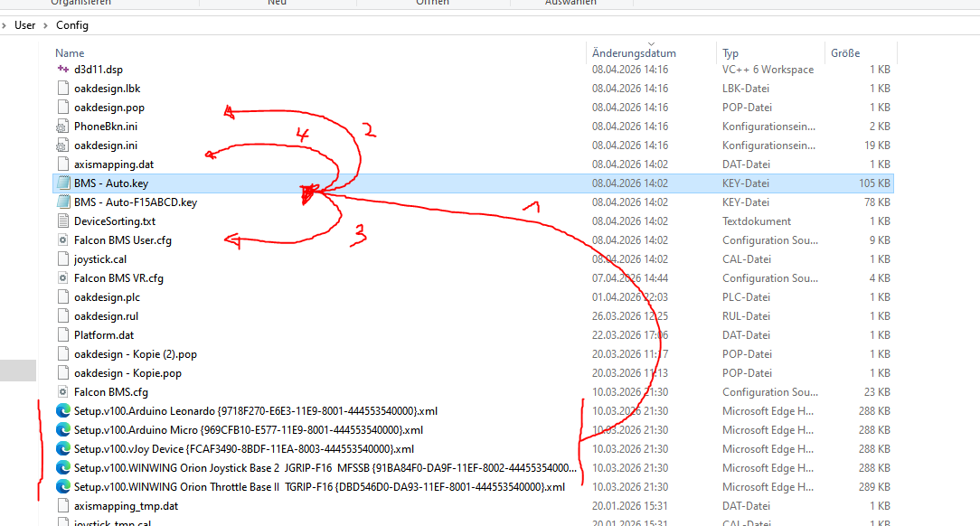Select the BMS - Auto-F15ABCD.key file name
980x526 pixels.
point(136,202)
